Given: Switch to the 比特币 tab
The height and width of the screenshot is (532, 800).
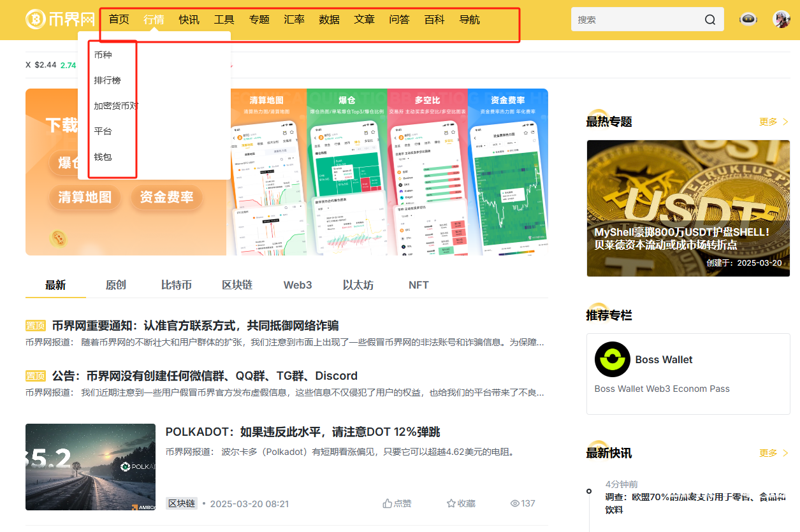Looking at the screenshot, I should pyautogui.click(x=176, y=285).
